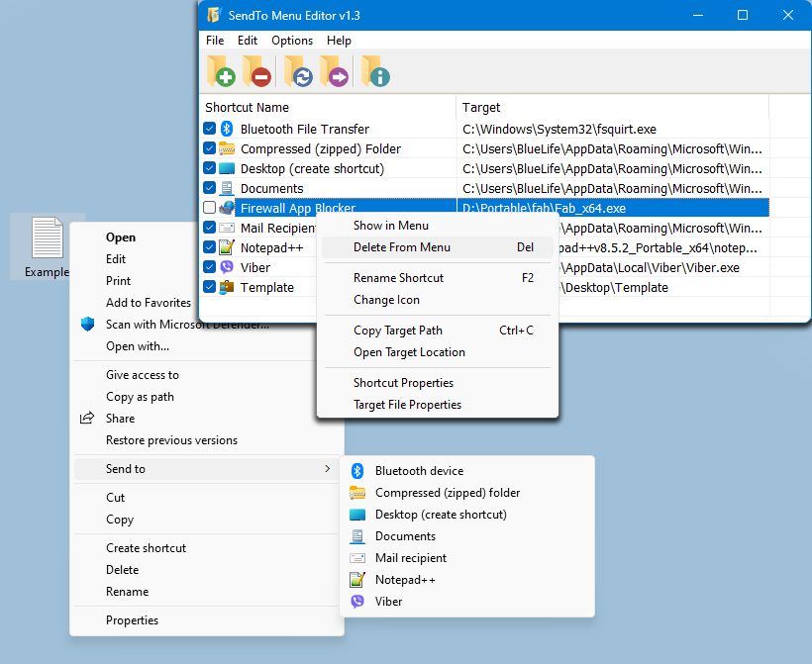Click the Add shortcut folder-plus toolbar icon
The image size is (812, 664).
[221, 71]
